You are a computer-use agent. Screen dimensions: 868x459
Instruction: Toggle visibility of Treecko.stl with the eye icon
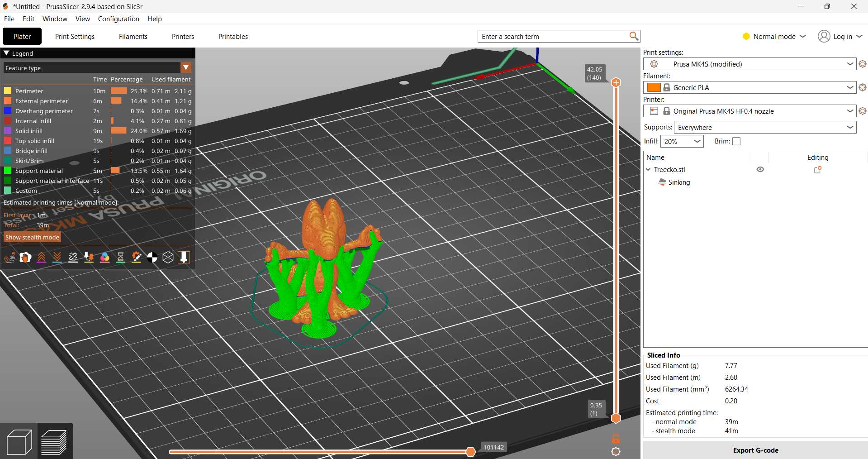[760, 169]
